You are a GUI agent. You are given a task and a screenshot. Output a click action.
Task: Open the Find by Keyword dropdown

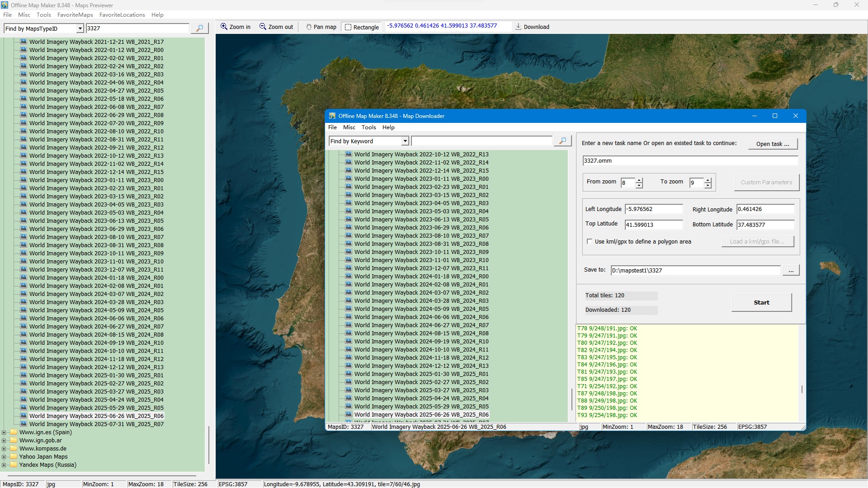[x=405, y=141]
